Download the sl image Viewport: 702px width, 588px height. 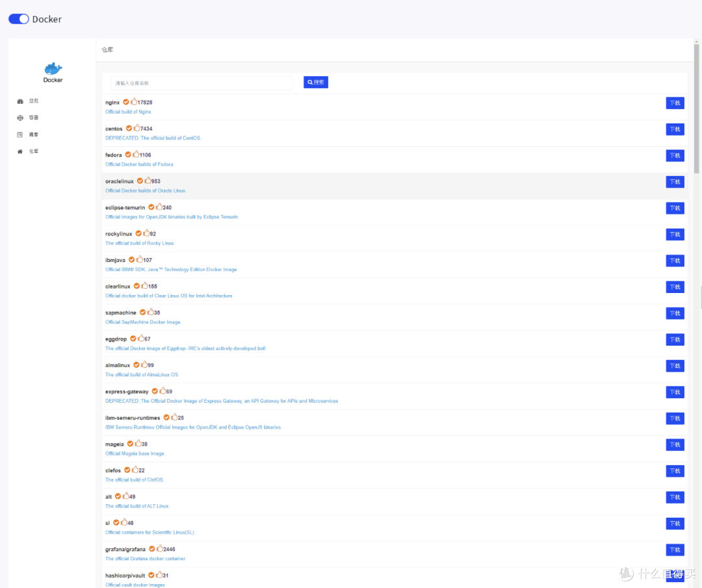675,524
